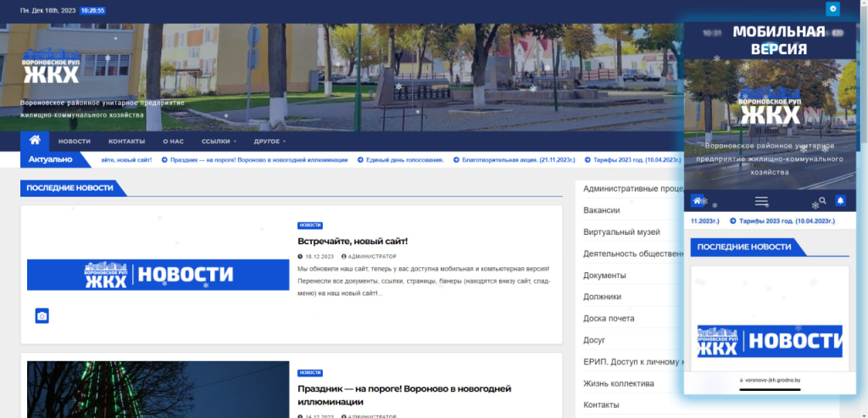The height and width of the screenshot is (418, 868).
Task: Click the user icon beside АДМИНИСТРАТОР
Action: click(344, 257)
